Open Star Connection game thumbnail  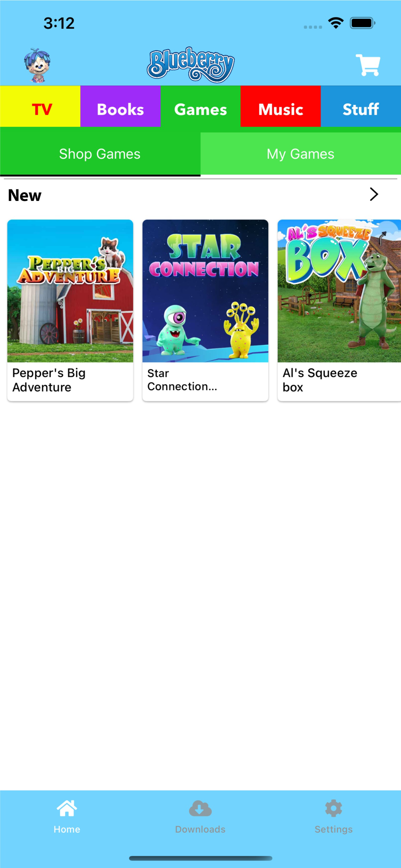click(205, 291)
